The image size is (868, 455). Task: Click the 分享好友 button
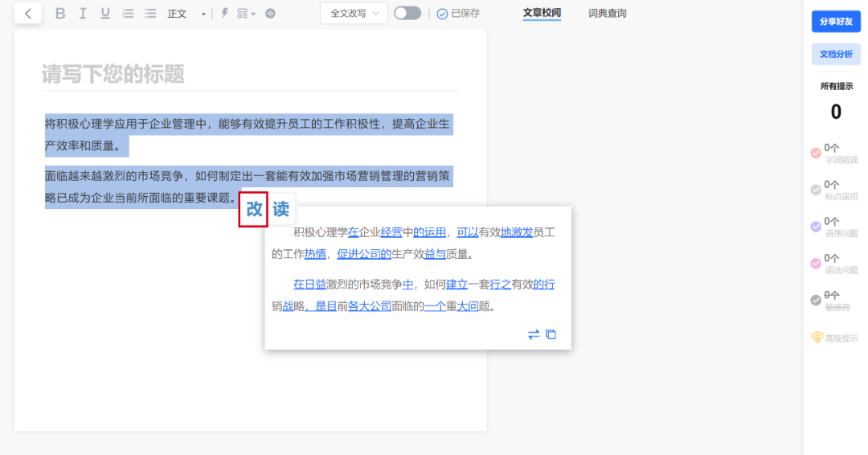(x=836, y=22)
